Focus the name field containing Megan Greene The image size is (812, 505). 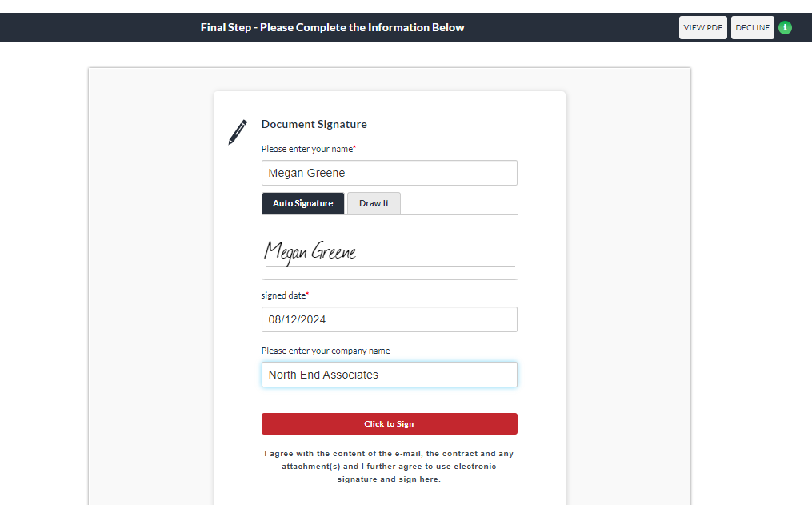coord(389,173)
